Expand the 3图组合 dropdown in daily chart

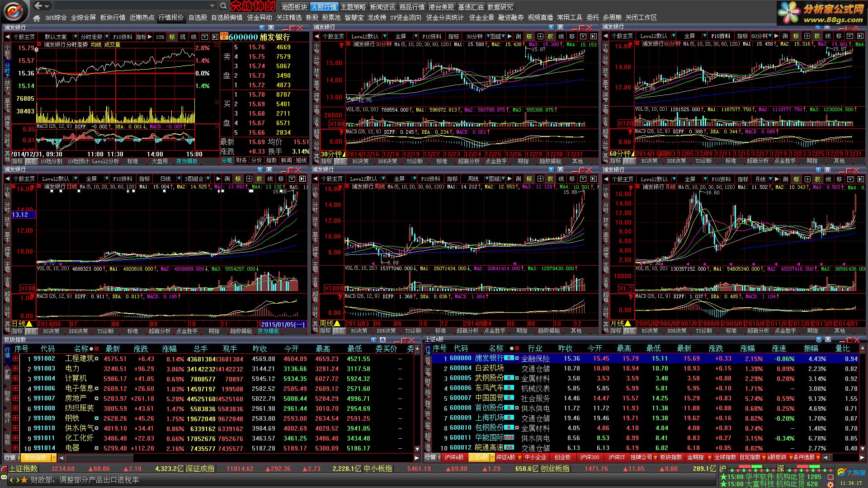[x=208, y=179]
